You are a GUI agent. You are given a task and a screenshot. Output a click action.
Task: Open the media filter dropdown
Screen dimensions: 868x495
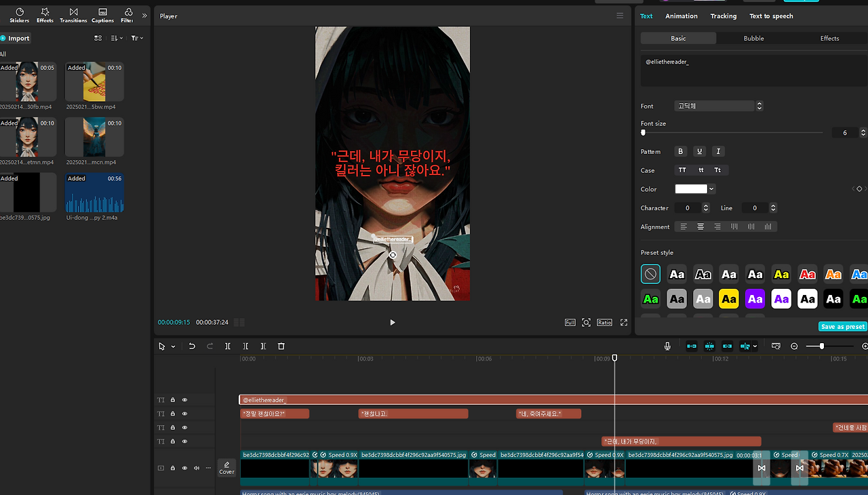[136, 38]
